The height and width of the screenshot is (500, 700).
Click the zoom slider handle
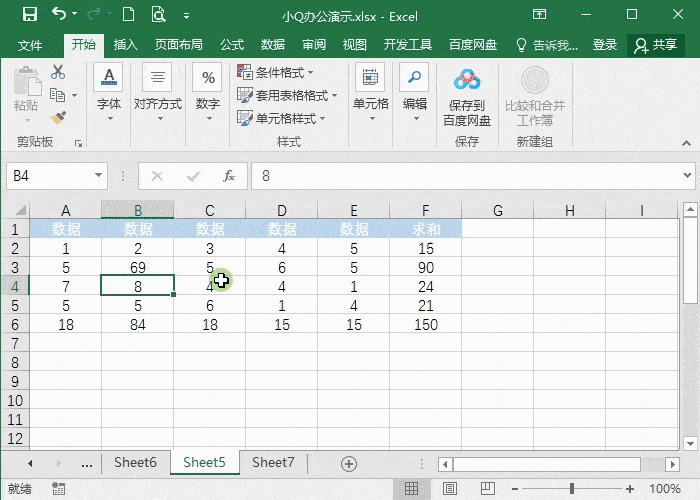coord(572,489)
